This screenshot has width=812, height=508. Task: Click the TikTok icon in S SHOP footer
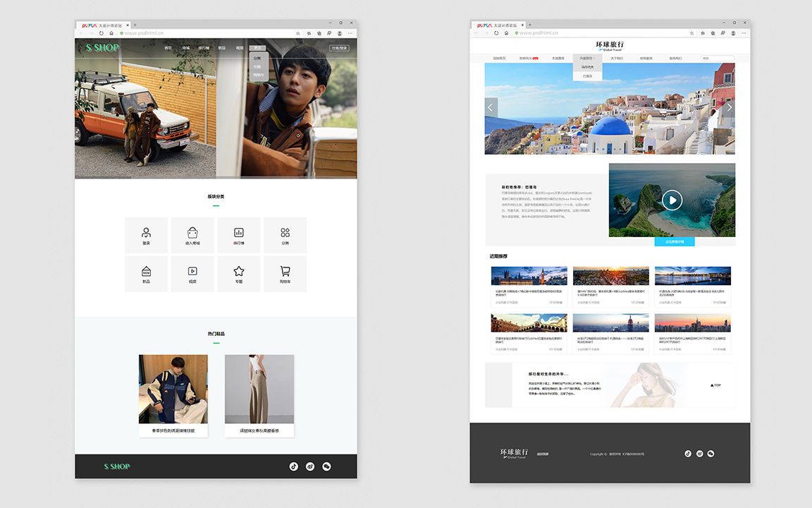coord(293,466)
